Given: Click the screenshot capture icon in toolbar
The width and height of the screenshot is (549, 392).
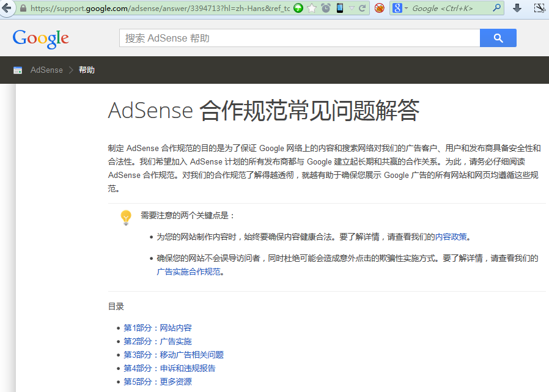Looking at the screenshot, I should point(540,8).
